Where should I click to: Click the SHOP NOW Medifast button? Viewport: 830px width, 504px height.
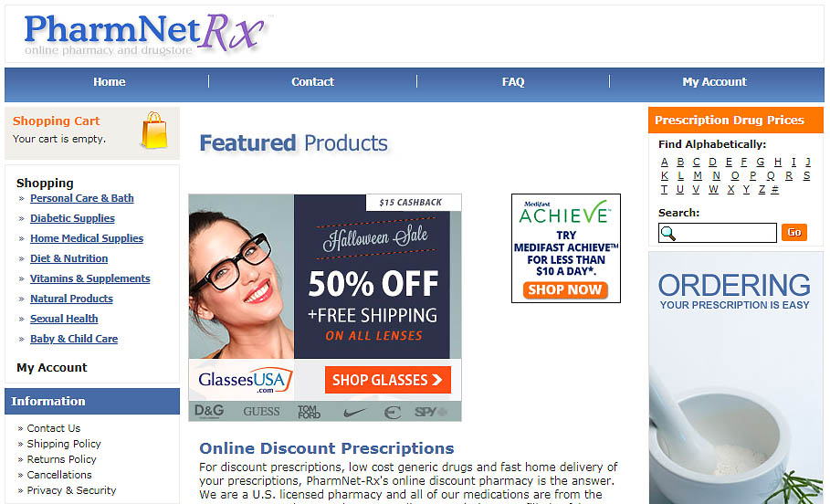tap(565, 289)
